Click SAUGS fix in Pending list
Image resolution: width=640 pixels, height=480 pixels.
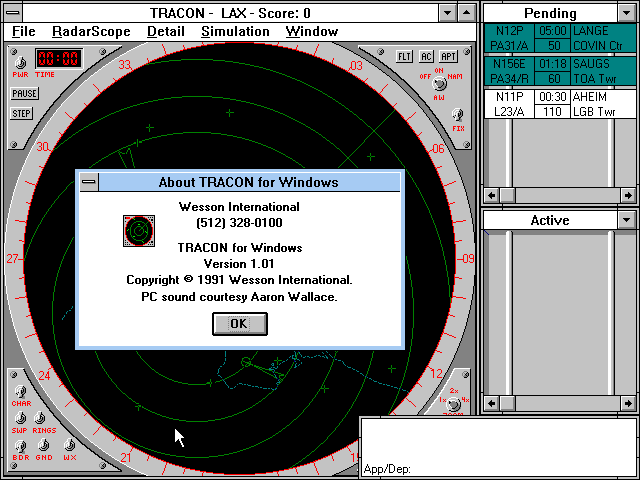tap(591, 64)
